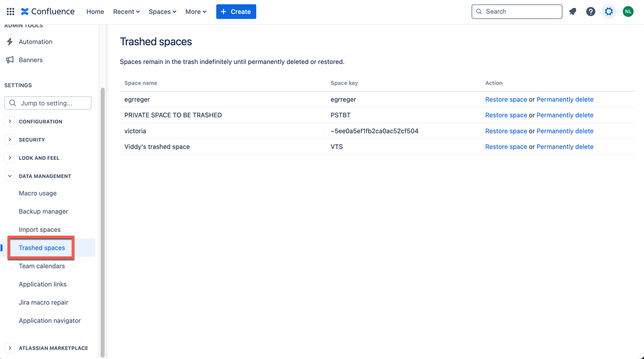Restore the egrreger space

coord(506,99)
